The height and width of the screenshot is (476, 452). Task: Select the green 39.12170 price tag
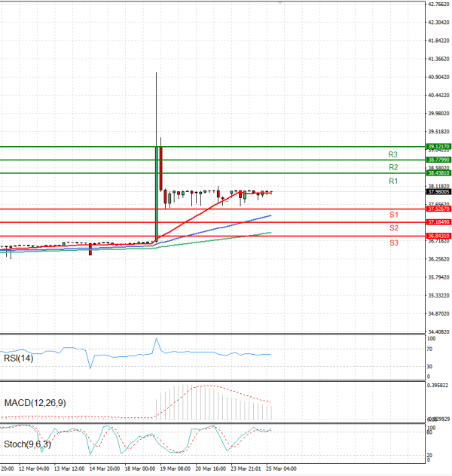[438, 146]
